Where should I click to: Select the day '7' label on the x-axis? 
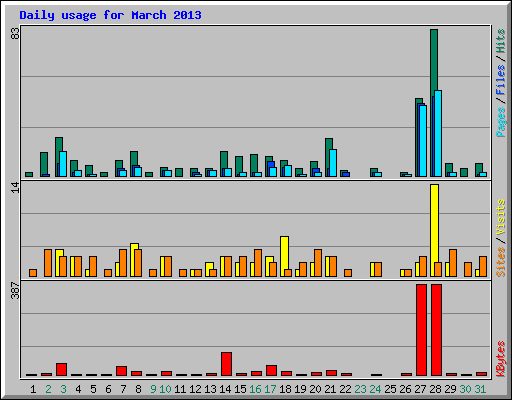[123, 389]
